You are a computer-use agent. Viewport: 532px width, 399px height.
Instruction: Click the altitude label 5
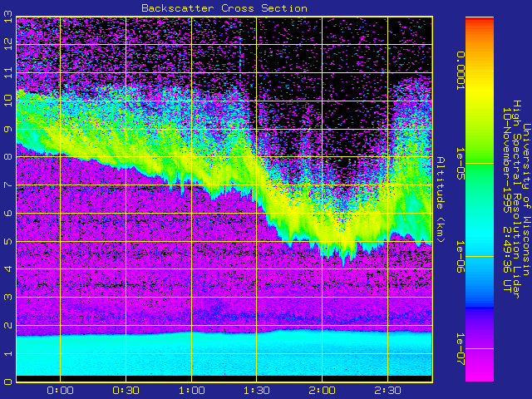(7, 241)
